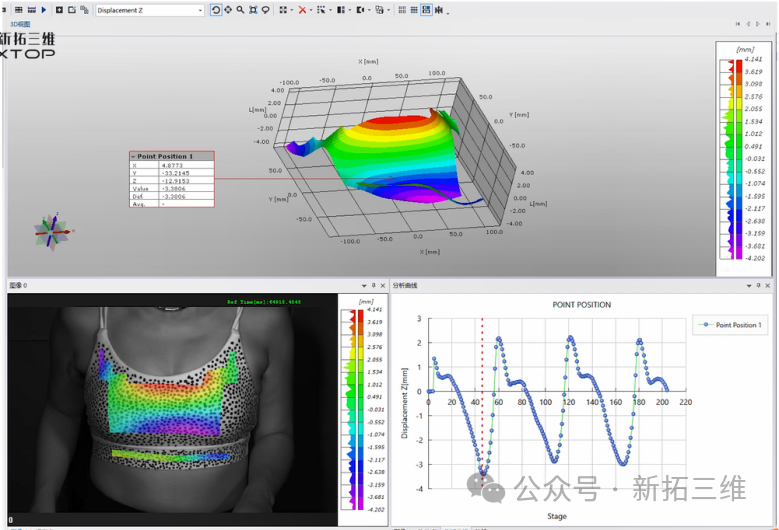The height and width of the screenshot is (530, 779).
Task: Click the Point Position 1 label header
Action: (x=172, y=156)
